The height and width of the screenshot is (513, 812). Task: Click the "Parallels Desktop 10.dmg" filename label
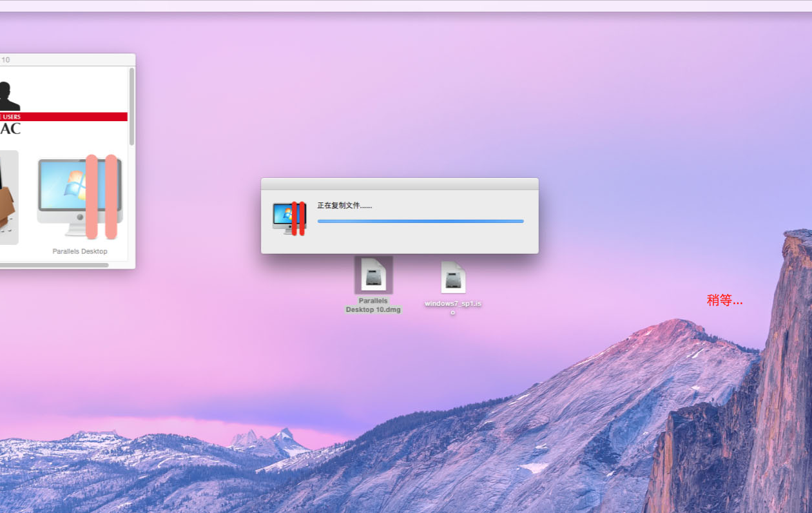[x=373, y=305]
